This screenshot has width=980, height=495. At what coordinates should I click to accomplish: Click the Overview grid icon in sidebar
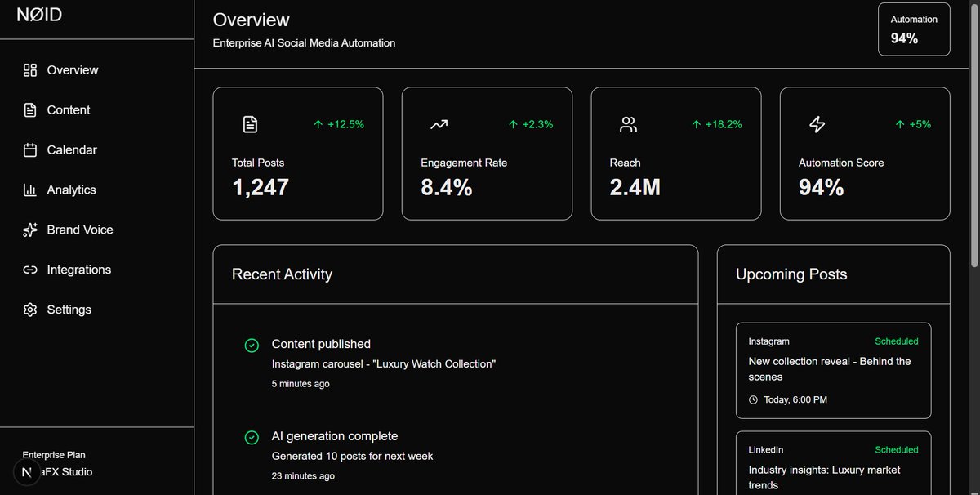30,70
